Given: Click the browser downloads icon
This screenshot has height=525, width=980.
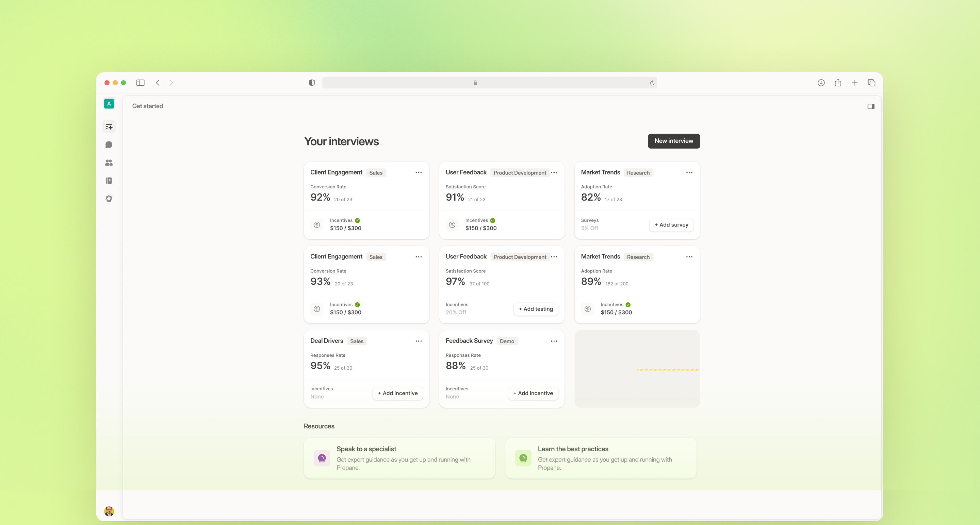Looking at the screenshot, I should (821, 83).
